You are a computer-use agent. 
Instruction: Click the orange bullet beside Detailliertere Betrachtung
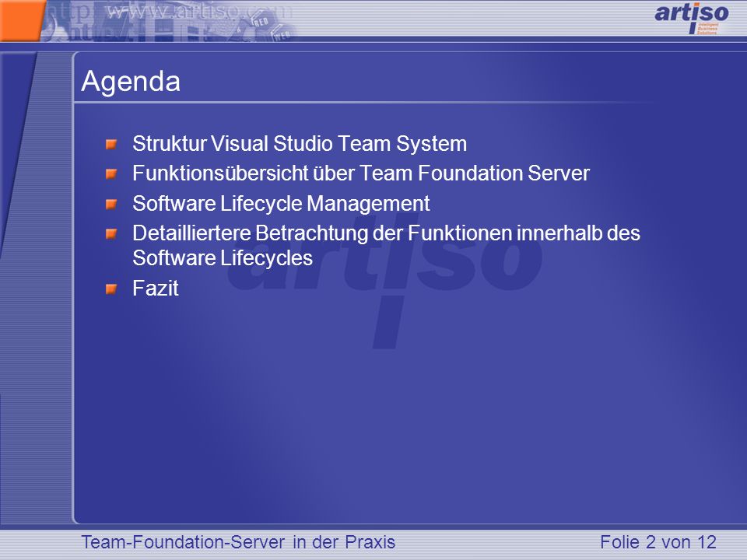[x=111, y=234]
